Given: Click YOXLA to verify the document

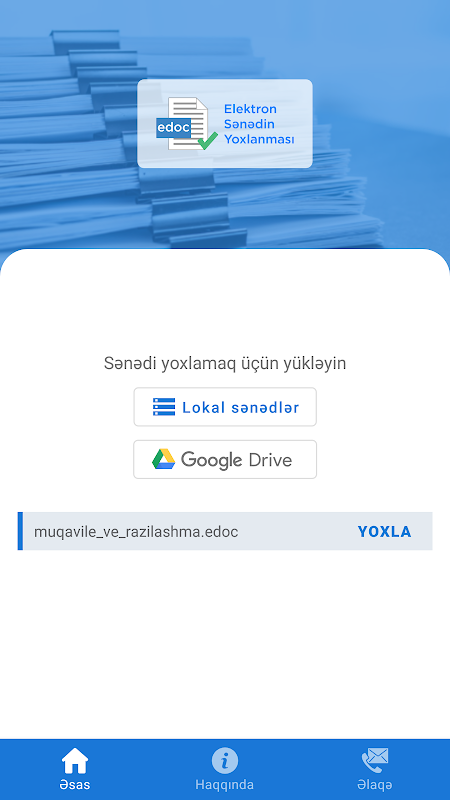Looking at the screenshot, I should pos(384,532).
